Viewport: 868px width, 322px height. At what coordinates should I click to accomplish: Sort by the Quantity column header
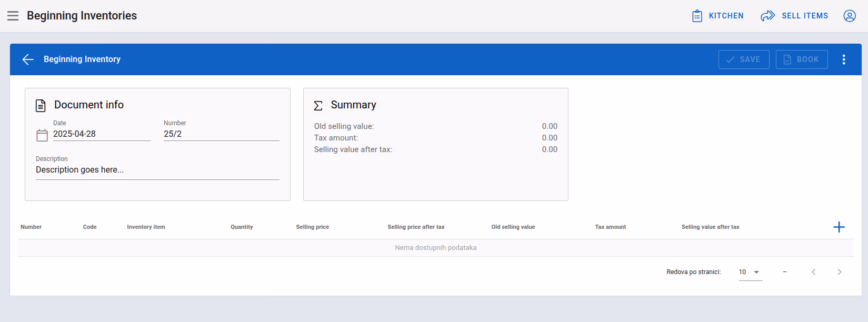pyautogui.click(x=242, y=227)
